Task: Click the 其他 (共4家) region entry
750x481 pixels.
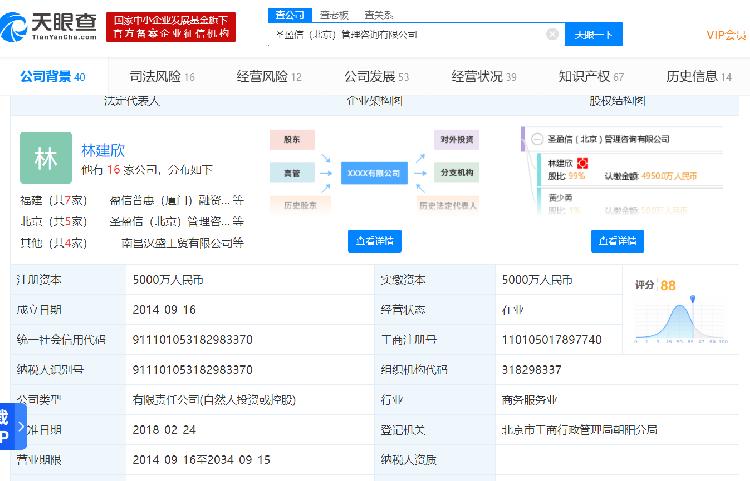Action: pos(54,243)
